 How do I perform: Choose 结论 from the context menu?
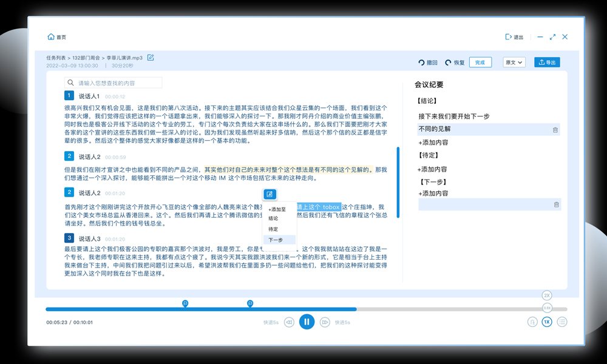[274, 218]
